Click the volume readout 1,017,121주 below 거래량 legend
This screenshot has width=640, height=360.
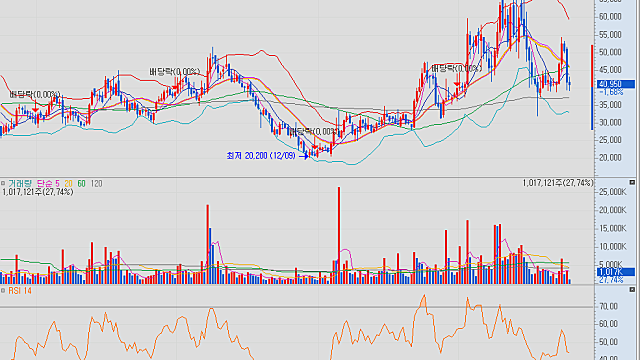coord(38,192)
